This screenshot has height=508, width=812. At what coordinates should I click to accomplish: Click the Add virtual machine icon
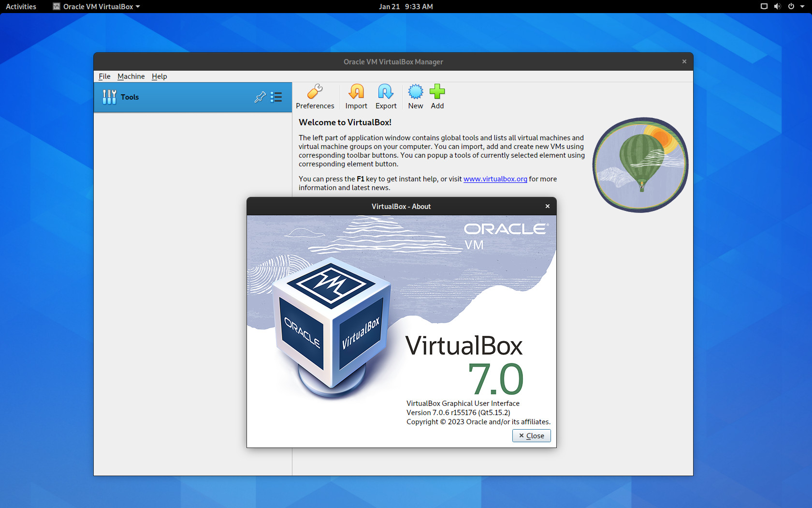point(437,96)
